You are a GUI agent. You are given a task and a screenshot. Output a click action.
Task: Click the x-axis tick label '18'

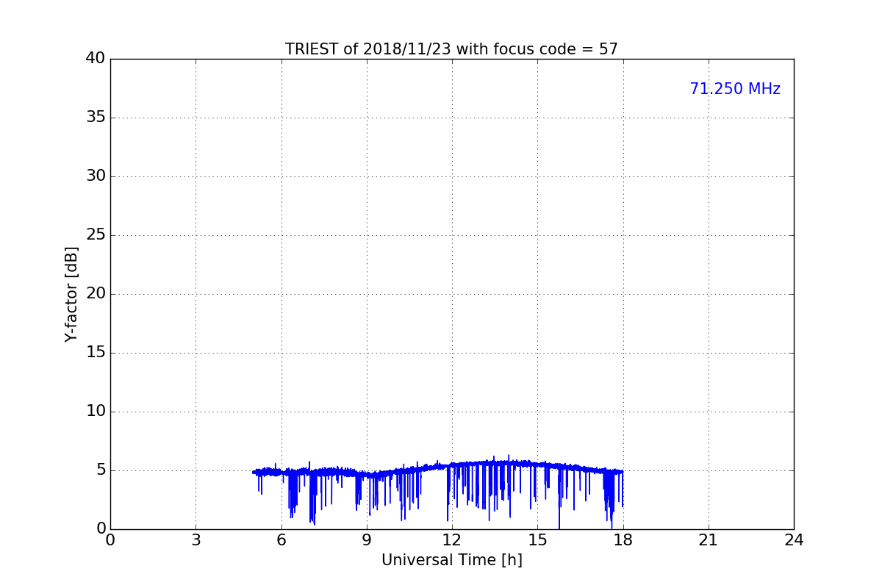pos(623,540)
